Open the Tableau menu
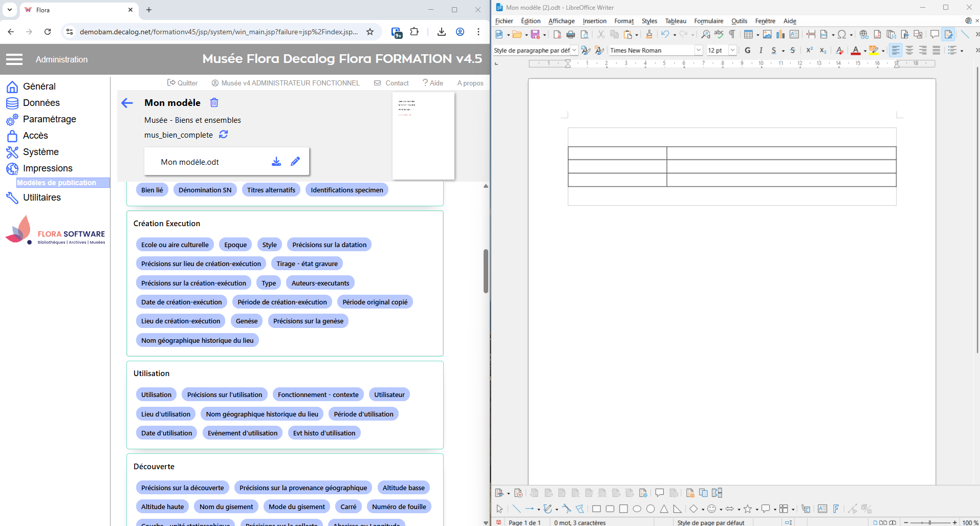Screen dimensions: 980x526 (676, 21)
